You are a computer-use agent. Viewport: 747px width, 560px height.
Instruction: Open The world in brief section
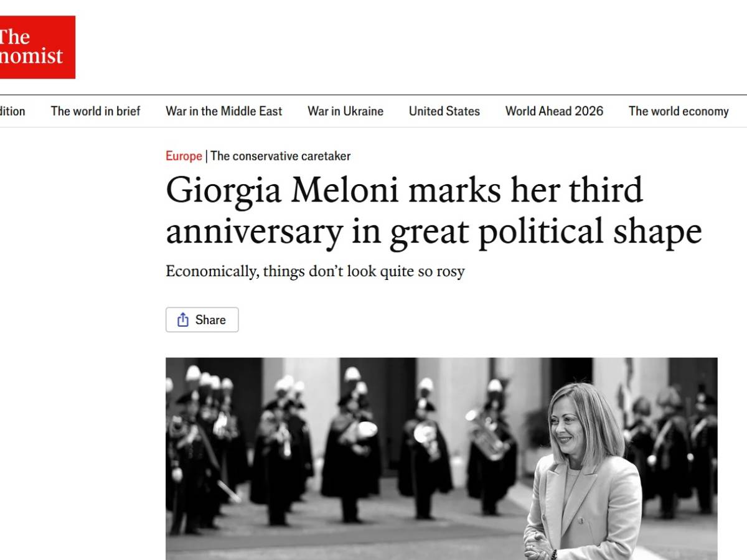pos(95,111)
